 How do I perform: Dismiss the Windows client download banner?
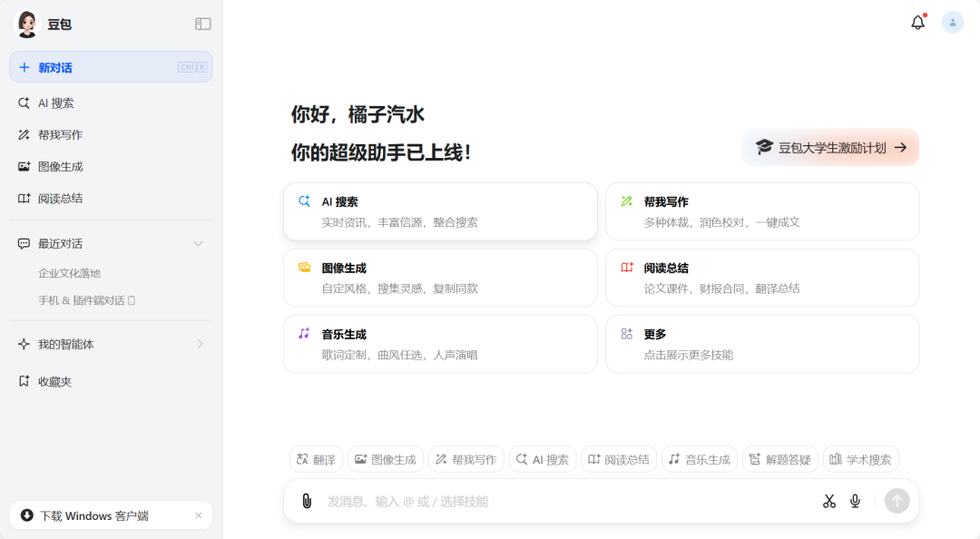point(199,516)
